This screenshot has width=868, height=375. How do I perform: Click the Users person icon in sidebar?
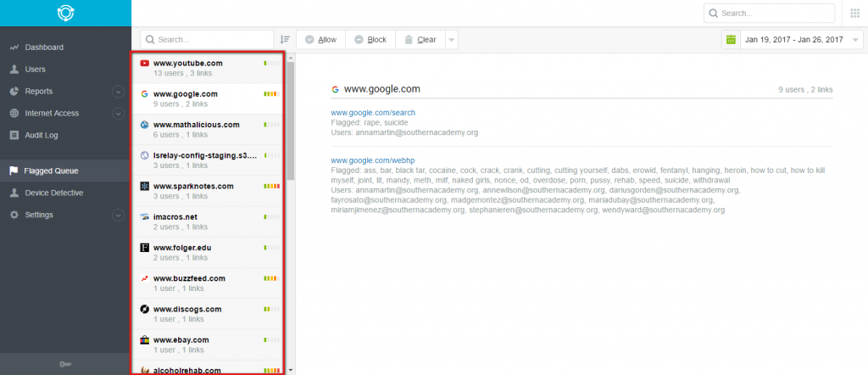click(x=14, y=70)
